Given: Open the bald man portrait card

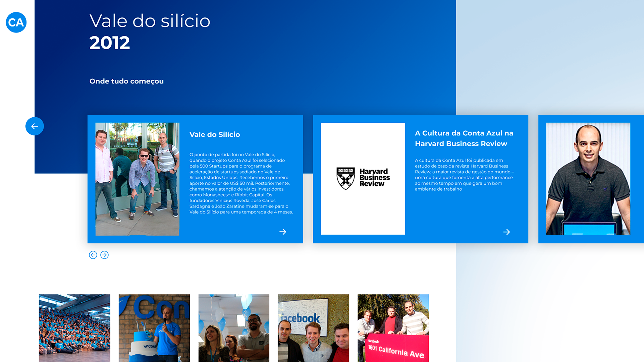Looking at the screenshot, I should point(588,179).
